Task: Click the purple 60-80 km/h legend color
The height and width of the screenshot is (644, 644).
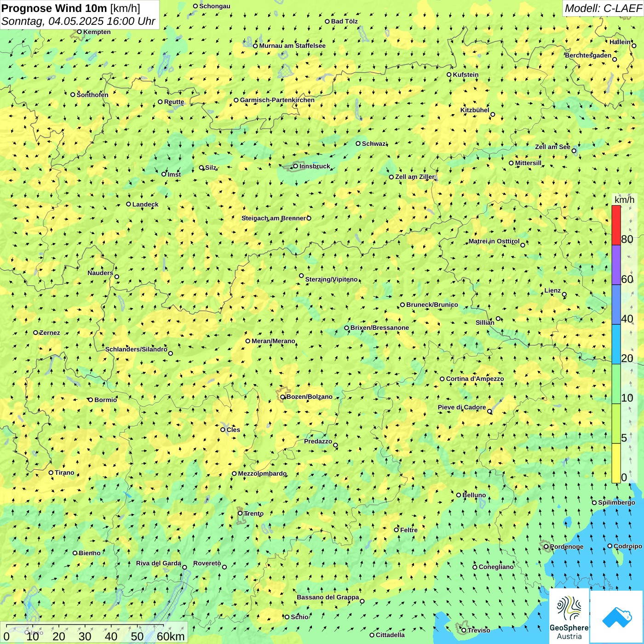Action: 616,265
